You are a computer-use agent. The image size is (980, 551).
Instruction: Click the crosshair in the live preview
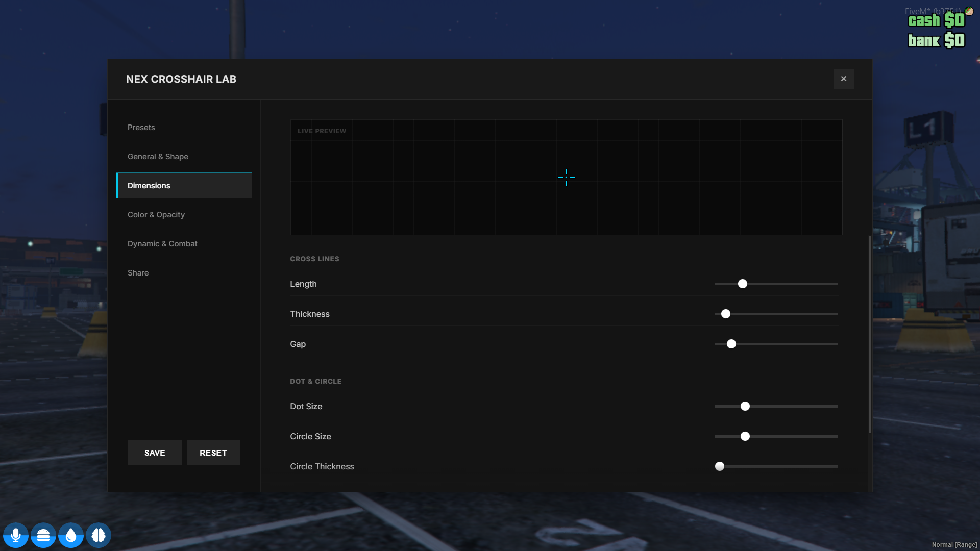click(567, 178)
